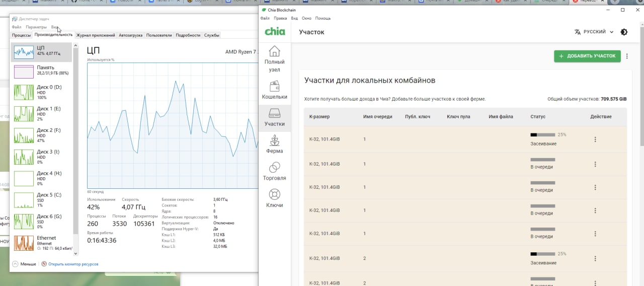Viewport: 644px width, 286px height.
Task: Click the Имя файла column header
Action: tap(501, 116)
